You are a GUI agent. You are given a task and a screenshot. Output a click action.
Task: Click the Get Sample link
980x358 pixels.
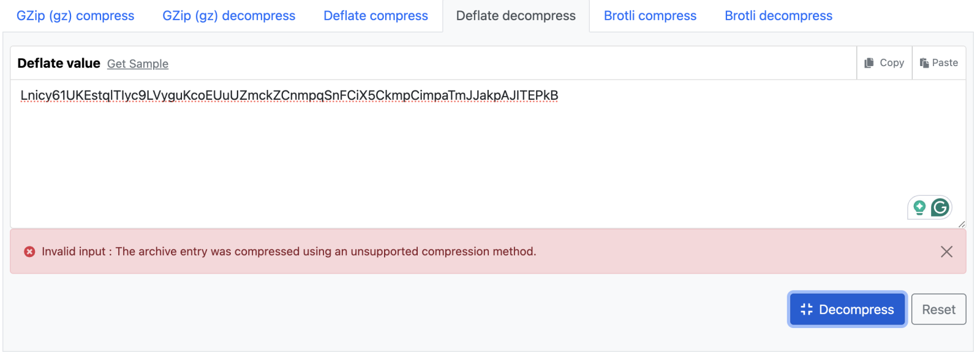(138, 64)
